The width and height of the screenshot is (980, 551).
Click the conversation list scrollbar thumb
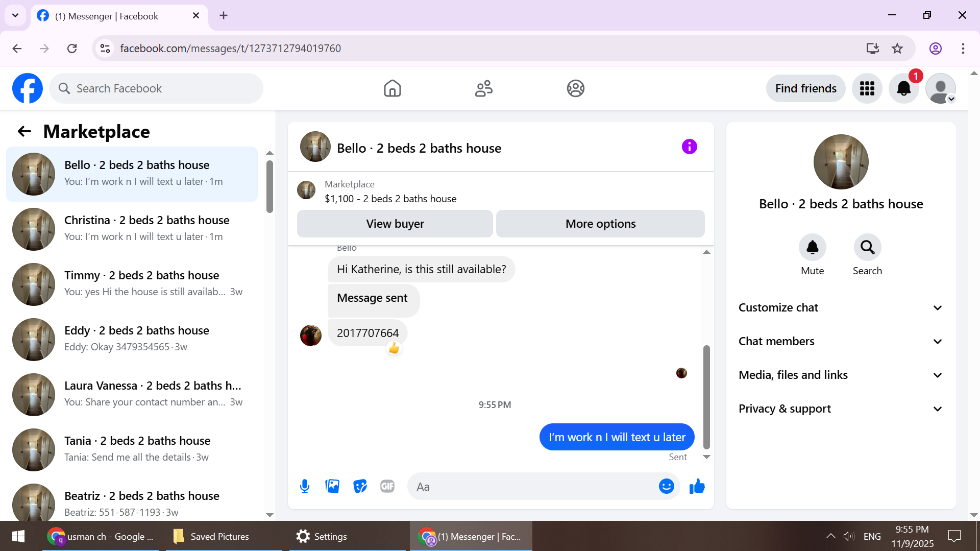pos(269,186)
